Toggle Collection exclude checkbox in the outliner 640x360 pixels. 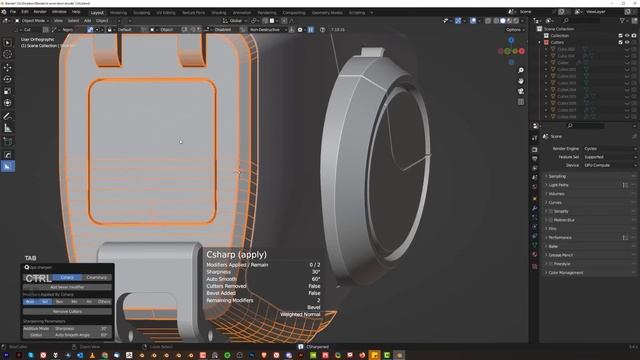(620, 36)
